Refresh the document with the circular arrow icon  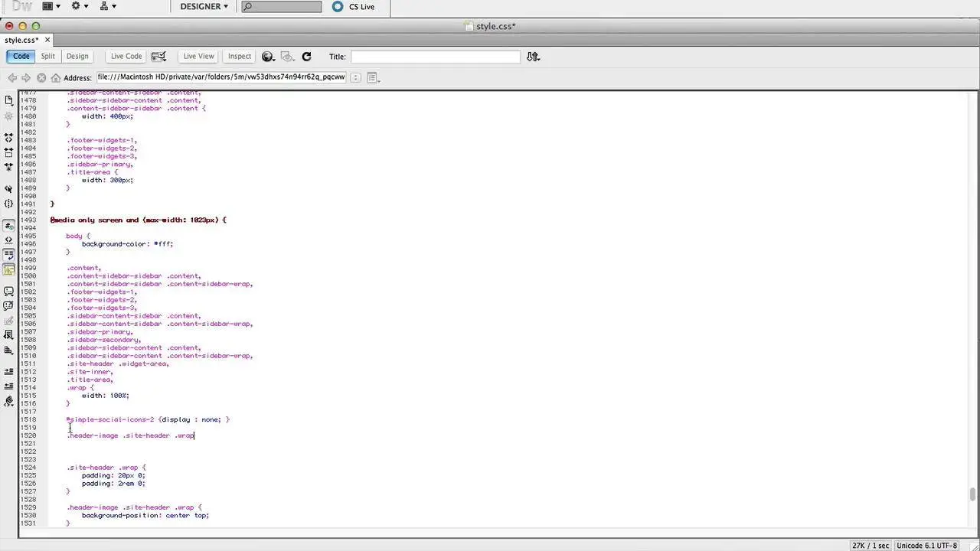[306, 57]
